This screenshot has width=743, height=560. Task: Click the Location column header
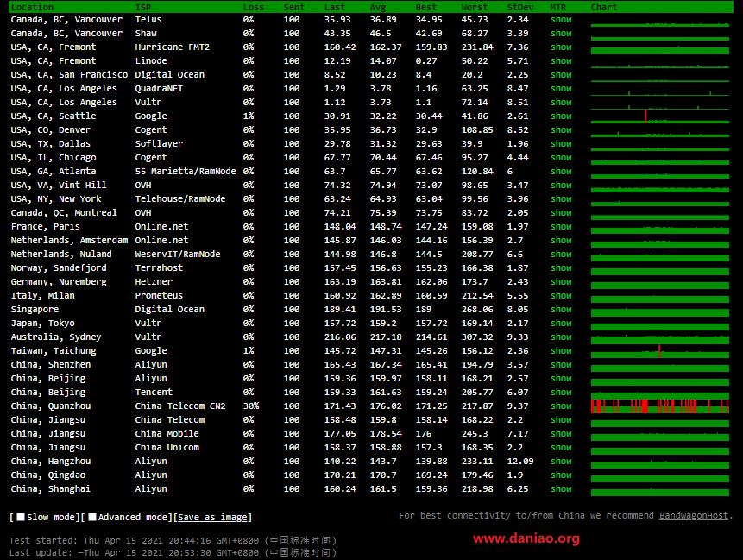(x=32, y=7)
